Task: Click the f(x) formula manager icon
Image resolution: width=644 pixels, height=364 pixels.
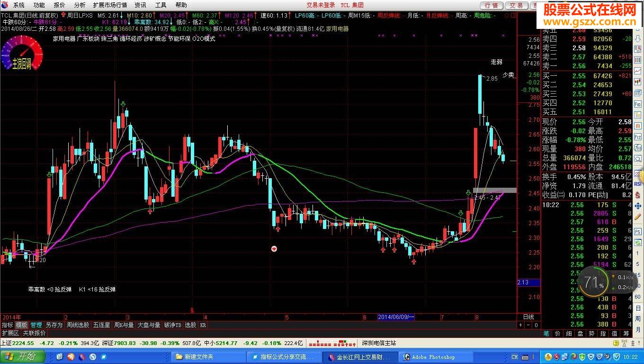Action: point(637,148)
